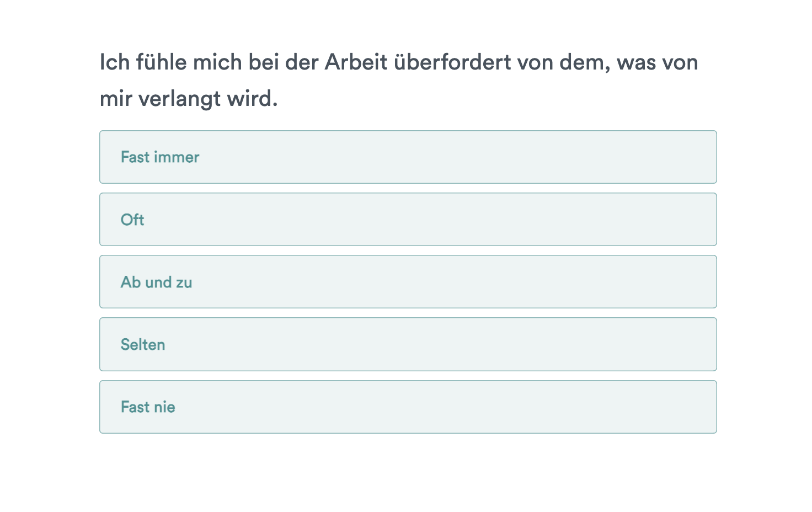Image resolution: width=812 pixels, height=512 pixels.
Task: Answer the question with "Selten"
Action: click(408, 344)
